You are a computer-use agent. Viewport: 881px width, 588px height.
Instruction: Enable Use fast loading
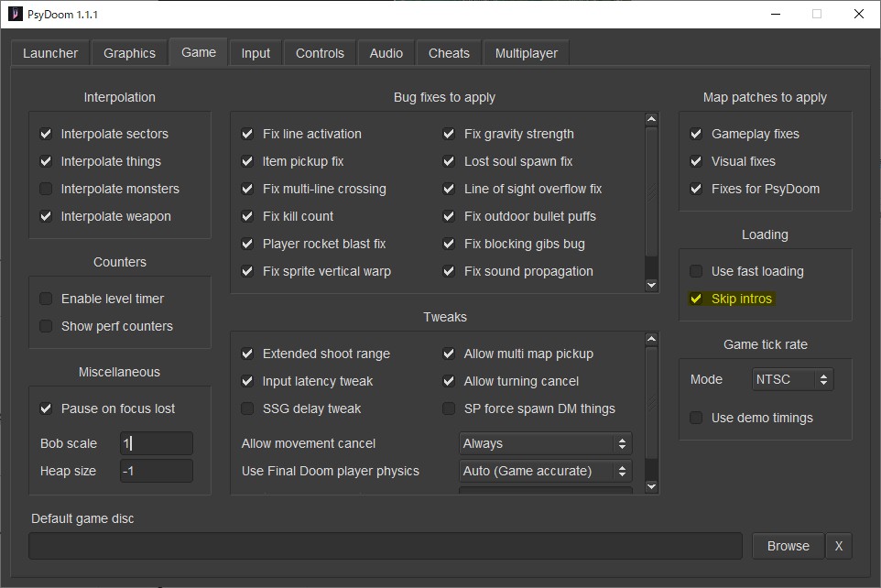tap(696, 271)
